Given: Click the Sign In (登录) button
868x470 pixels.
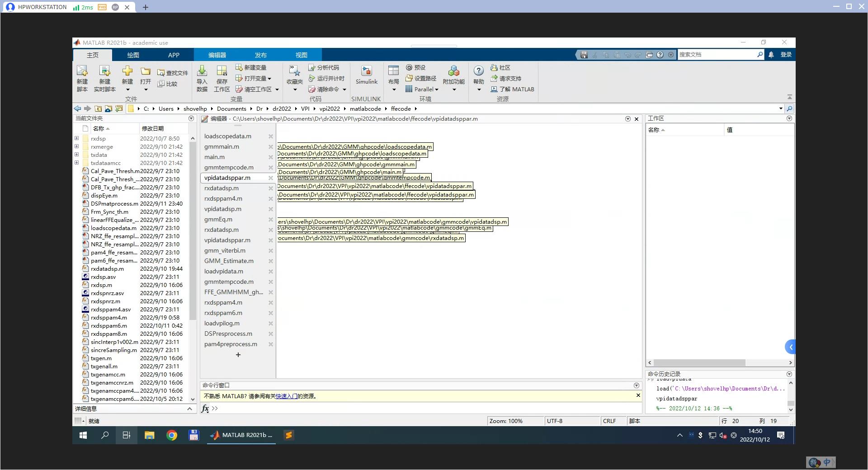Looking at the screenshot, I should point(786,55).
